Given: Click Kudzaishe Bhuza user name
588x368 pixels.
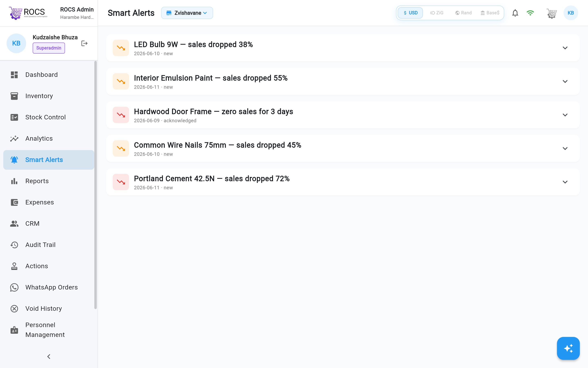Looking at the screenshot, I should [55, 37].
